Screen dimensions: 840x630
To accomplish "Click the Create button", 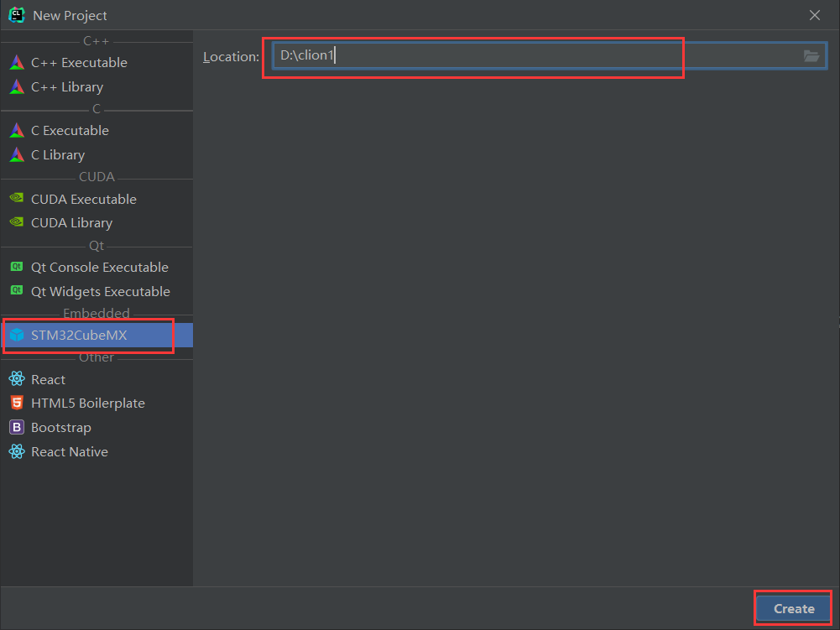I will click(793, 608).
